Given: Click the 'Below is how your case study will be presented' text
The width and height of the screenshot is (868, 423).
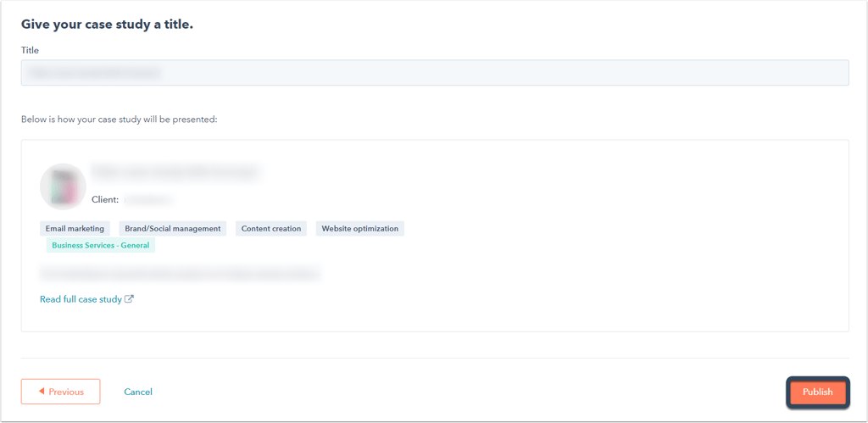Looking at the screenshot, I should [x=119, y=119].
